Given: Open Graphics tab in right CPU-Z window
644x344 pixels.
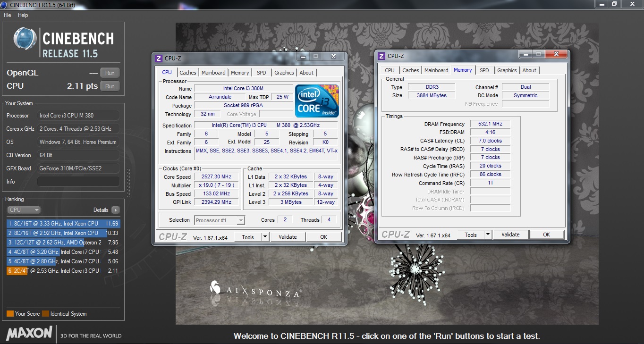Looking at the screenshot, I should (507, 70).
